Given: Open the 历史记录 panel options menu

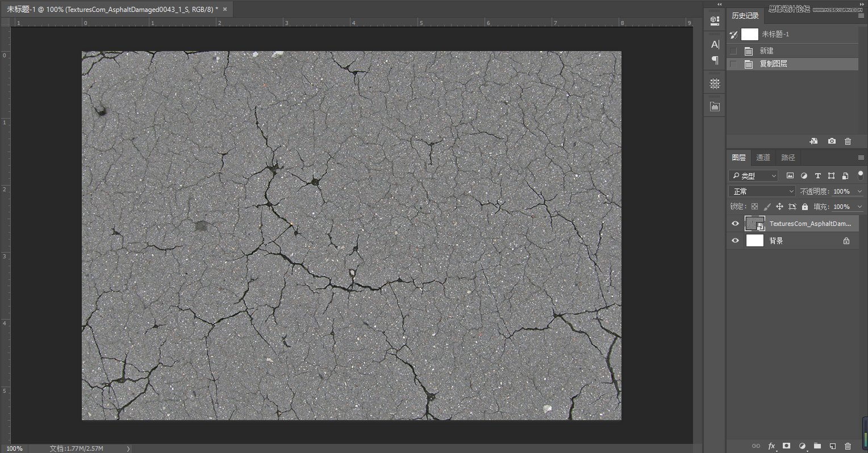Looking at the screenshot, I should (861, 16).
